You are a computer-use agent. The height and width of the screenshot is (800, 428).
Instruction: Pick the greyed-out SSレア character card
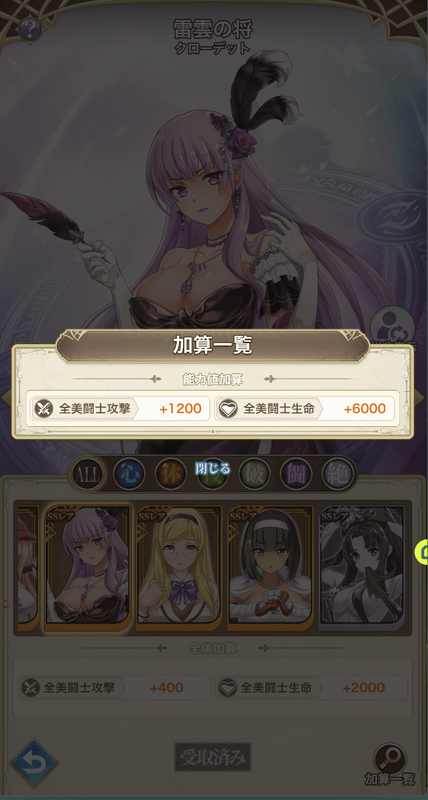tap(362, 568)
